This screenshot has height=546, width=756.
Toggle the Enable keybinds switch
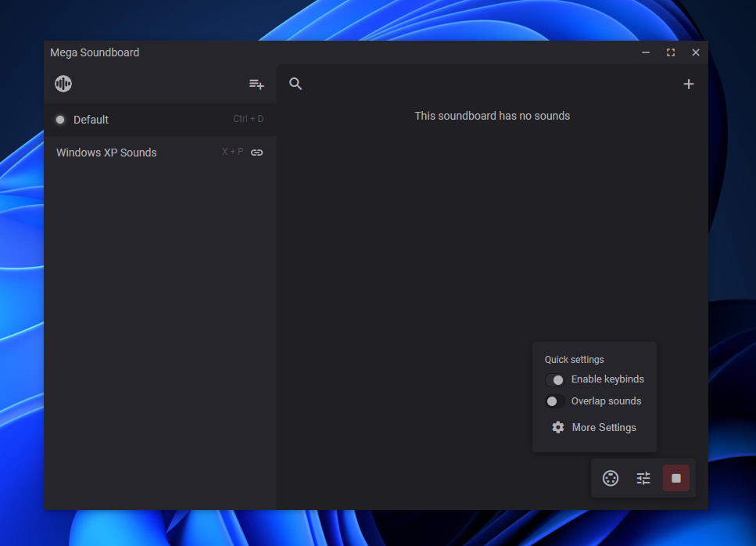(555, 379)
